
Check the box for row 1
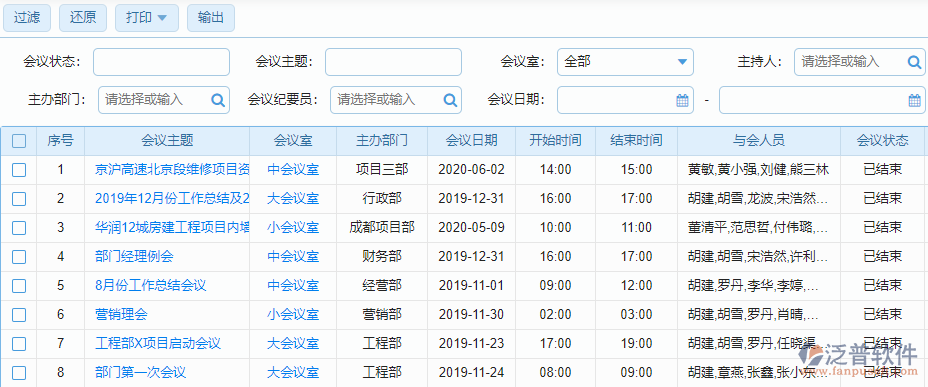[19, 170]
